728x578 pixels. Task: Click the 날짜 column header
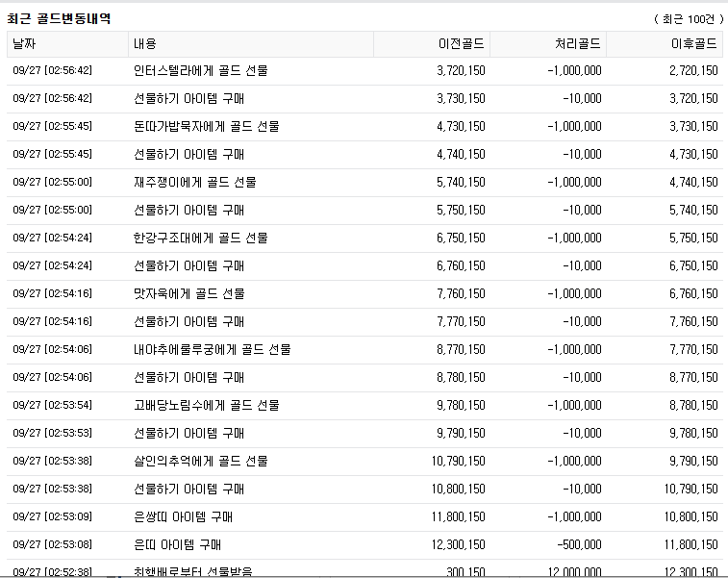tap(23, 43)
